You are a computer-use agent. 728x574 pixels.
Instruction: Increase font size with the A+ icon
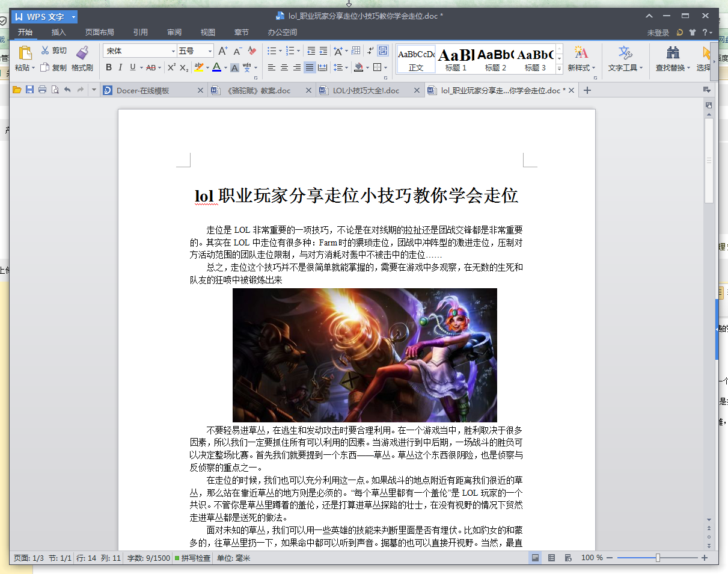coord(223,51)
